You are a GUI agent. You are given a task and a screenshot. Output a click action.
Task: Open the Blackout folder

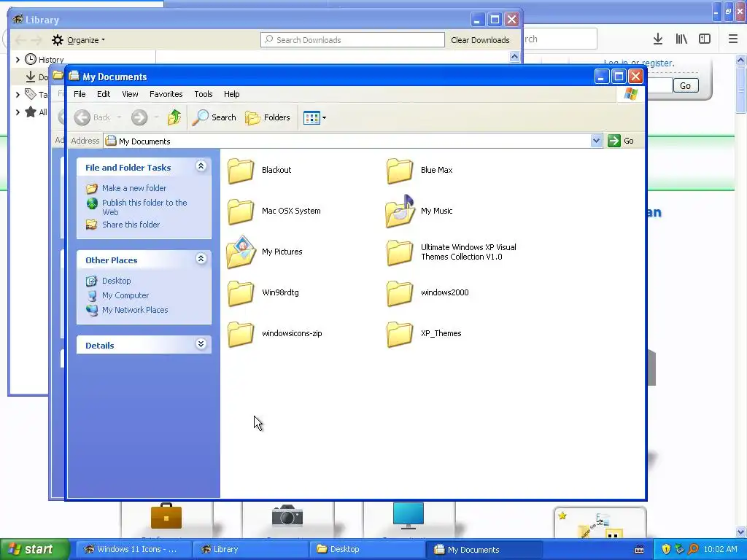point(260,170)
